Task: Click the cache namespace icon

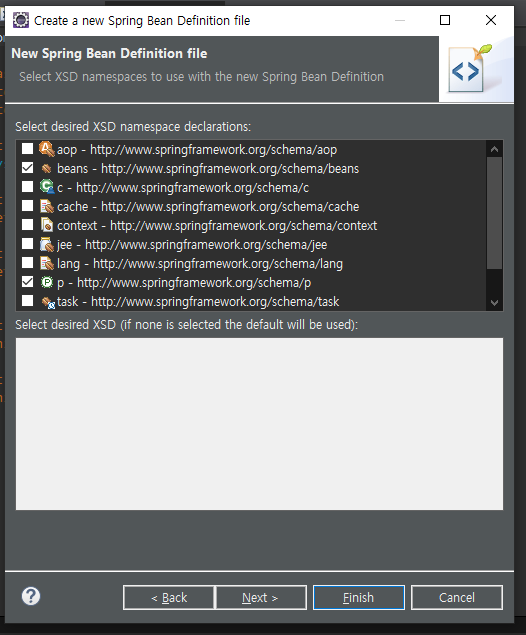Action: [x=47, y=207]
